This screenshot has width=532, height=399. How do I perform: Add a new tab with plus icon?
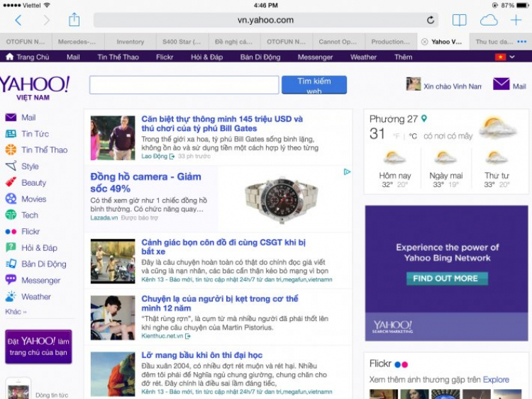[x=516, y=20]
